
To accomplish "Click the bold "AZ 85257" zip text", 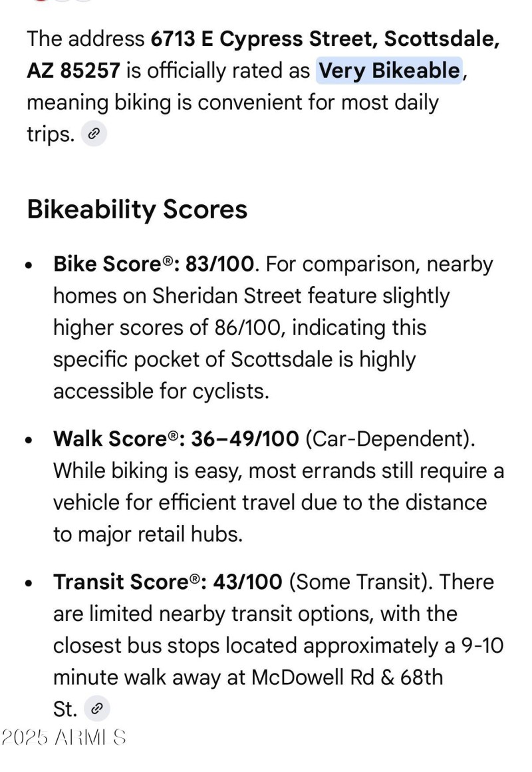I will pos(73,71).
